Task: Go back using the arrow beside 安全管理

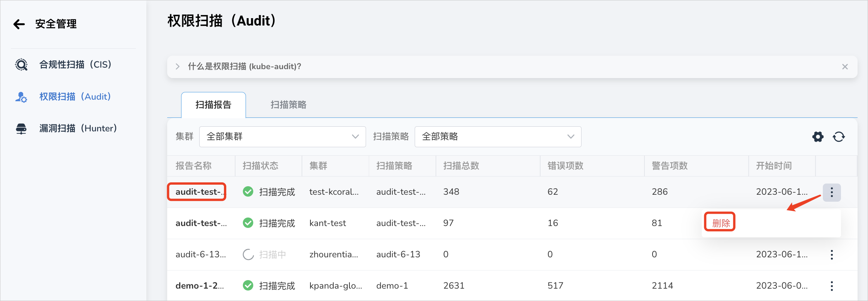Action: coord(19,24)
